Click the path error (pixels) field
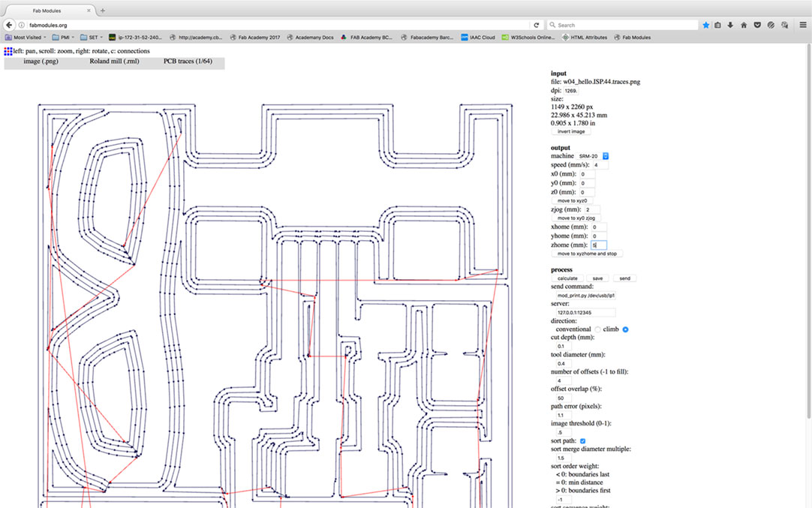This screenshot has width=812, height=508. [x=564, y=415]
